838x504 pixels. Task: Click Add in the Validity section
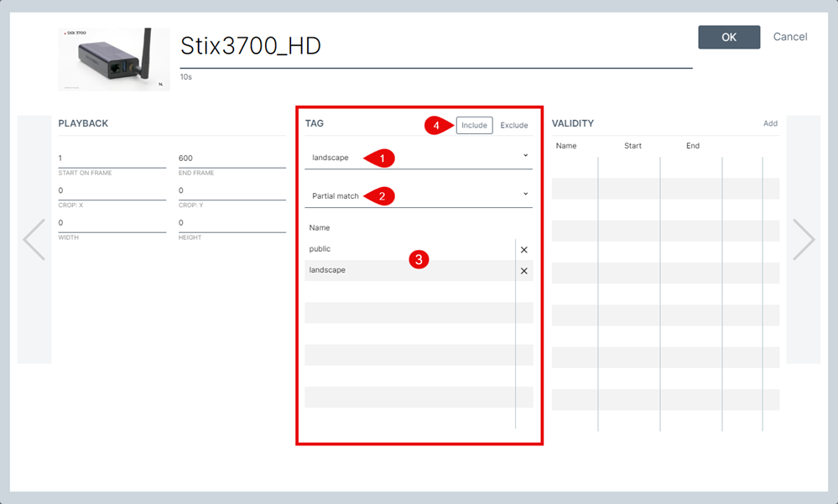coord(770,123)
